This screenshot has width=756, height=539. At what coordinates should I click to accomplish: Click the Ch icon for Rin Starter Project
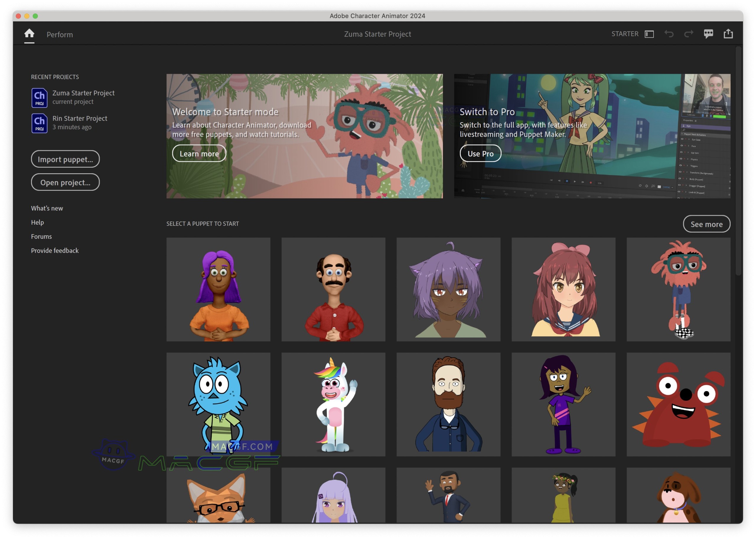(39, 123)
